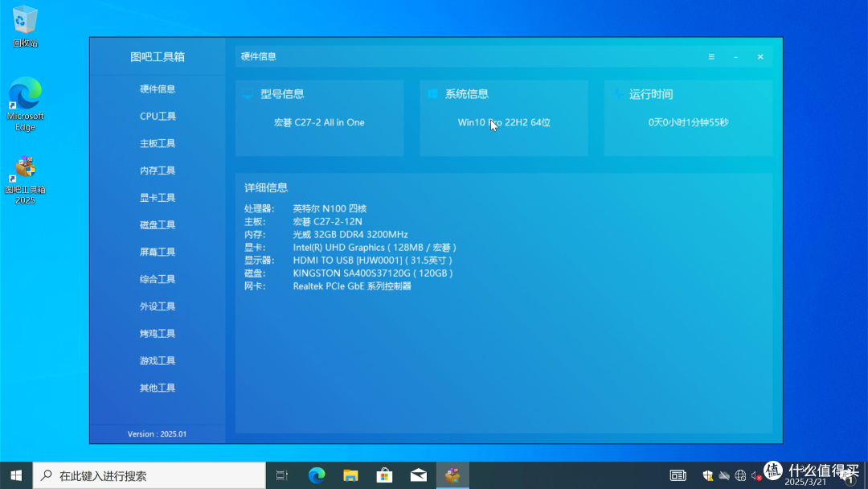Select 硬件信息 in the sidebar
Image resolution: width=868 pixels, height=489 pixels.
click(158, 89)
